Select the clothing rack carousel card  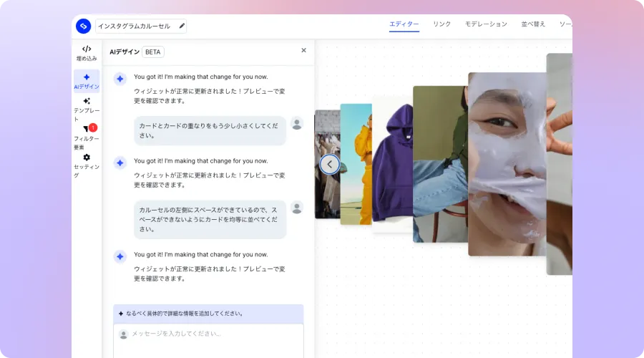tap(327, 165)
